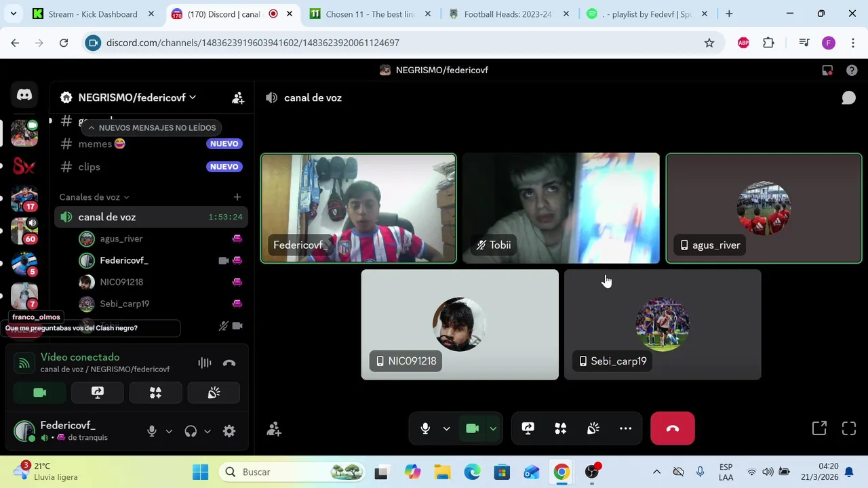
Task: Open Discord direct messages home icon
Action: pyautogui.click(x=24, y=95)
